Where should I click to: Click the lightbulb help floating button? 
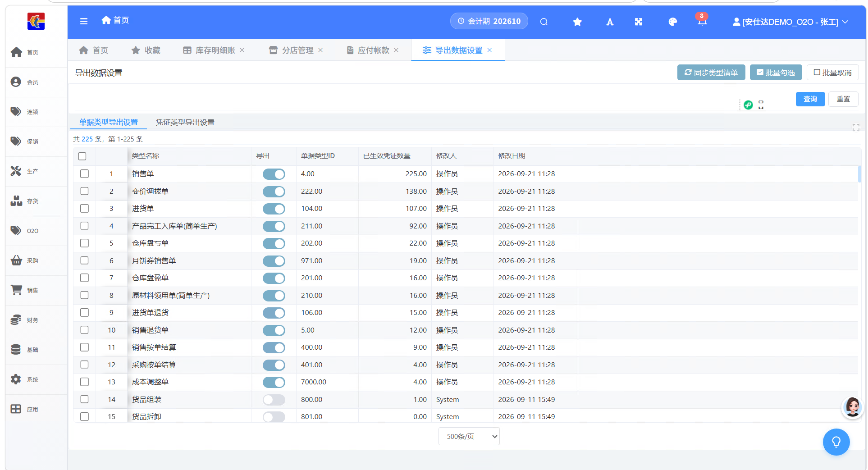[x=836, y=442]
